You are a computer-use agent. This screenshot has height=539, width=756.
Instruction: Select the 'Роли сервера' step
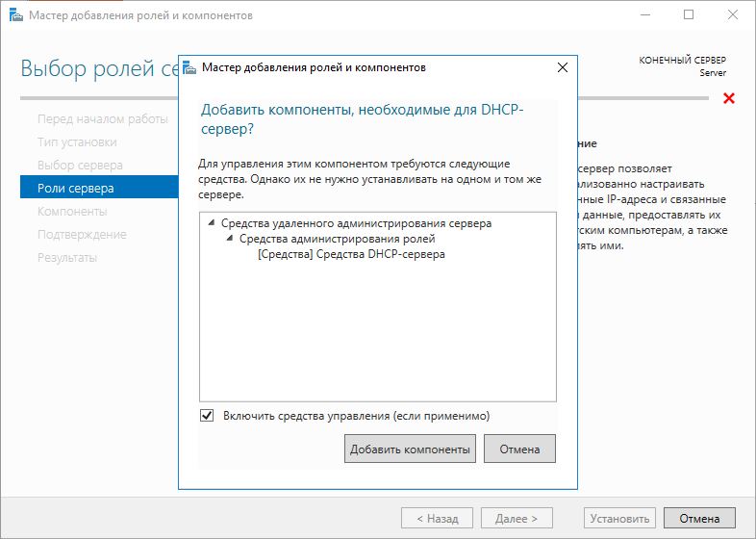(76, 189)
